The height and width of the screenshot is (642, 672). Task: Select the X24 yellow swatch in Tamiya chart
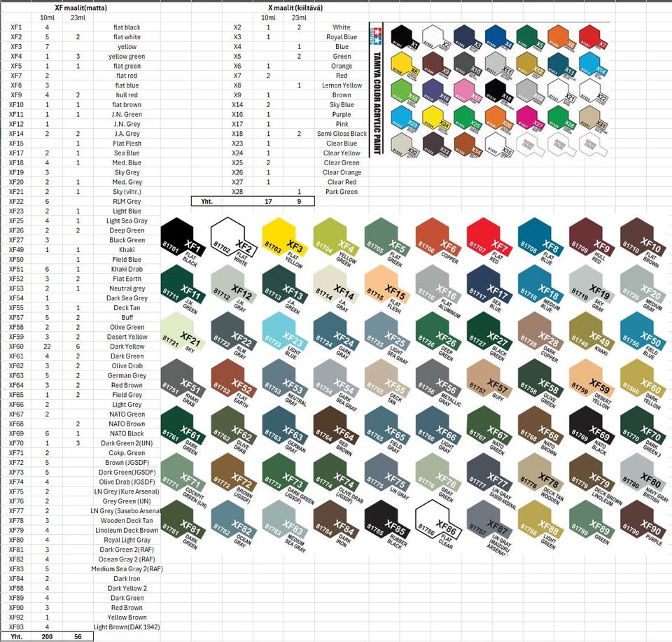(436, 119)
